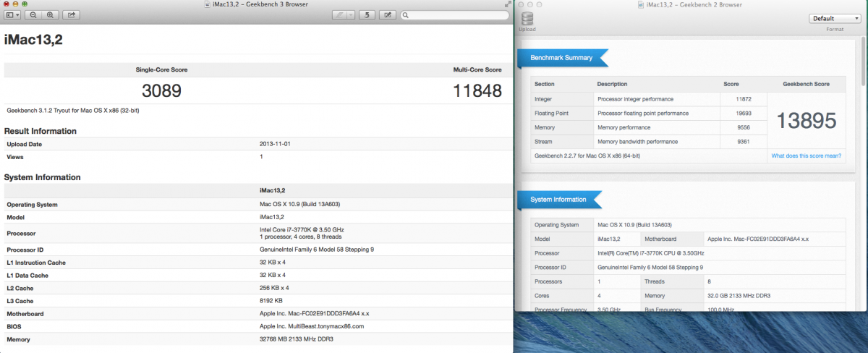Click the 'System Information' heading in Geekbench 3
The height and width of the screenshot is (353, 868).
[43, 177]
